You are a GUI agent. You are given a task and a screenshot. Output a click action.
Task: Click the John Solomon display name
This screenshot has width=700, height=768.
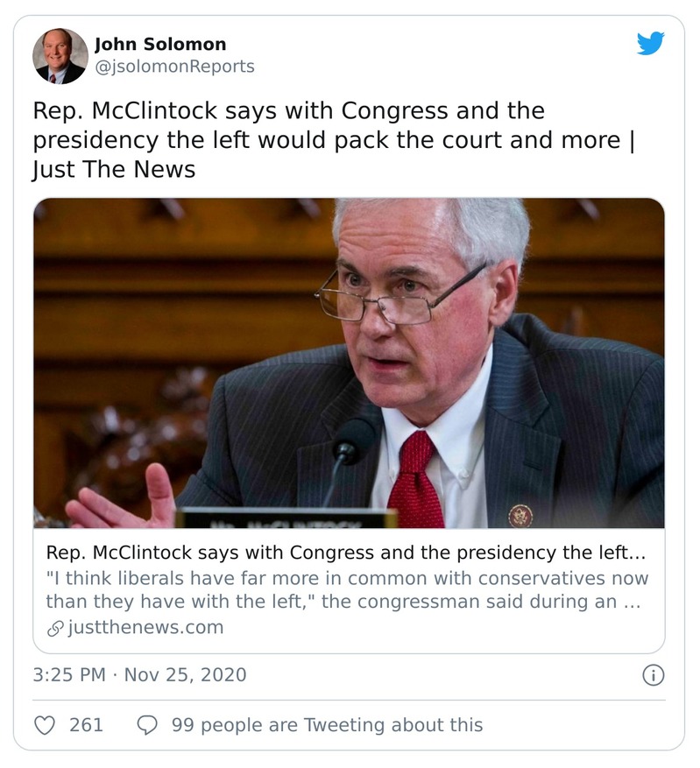160,44
